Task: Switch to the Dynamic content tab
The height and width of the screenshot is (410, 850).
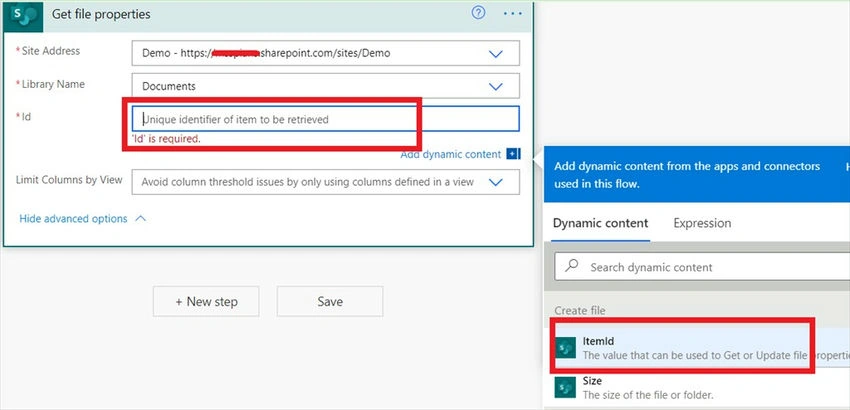Action: click(x=600, y=223)
